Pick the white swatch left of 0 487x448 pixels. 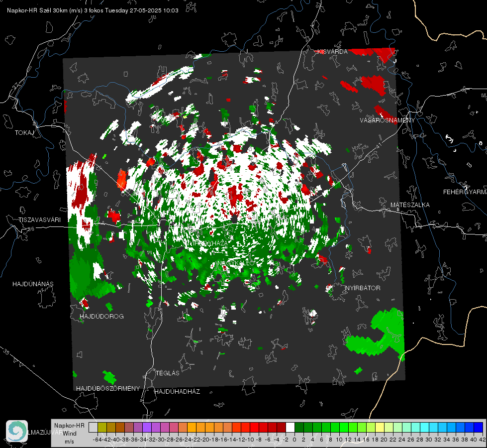coord(290,428)
